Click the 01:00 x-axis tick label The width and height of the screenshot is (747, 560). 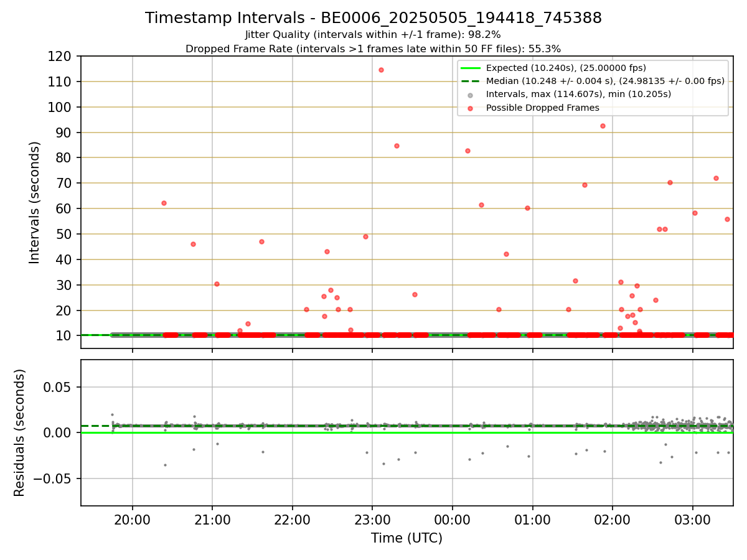(x=532, y=519)
